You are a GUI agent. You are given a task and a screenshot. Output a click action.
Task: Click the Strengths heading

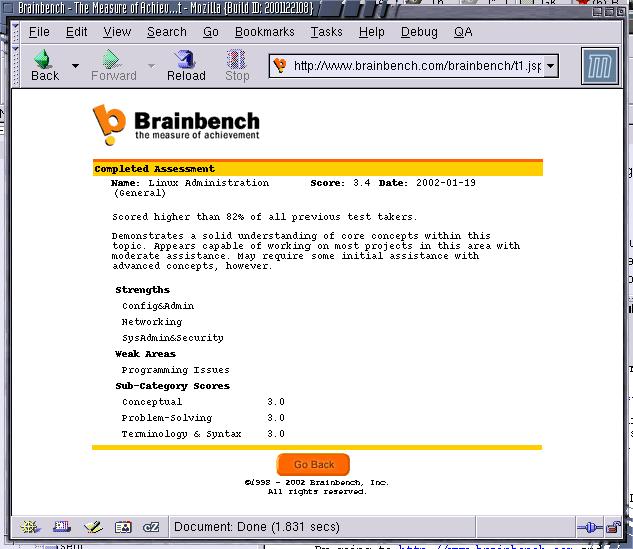tap(143, 290)
